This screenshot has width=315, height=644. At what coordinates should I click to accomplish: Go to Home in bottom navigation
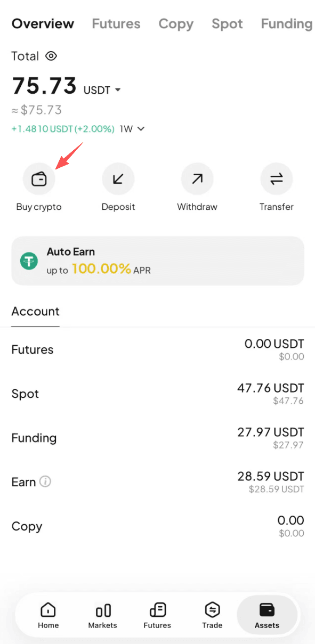coord(48,615)
